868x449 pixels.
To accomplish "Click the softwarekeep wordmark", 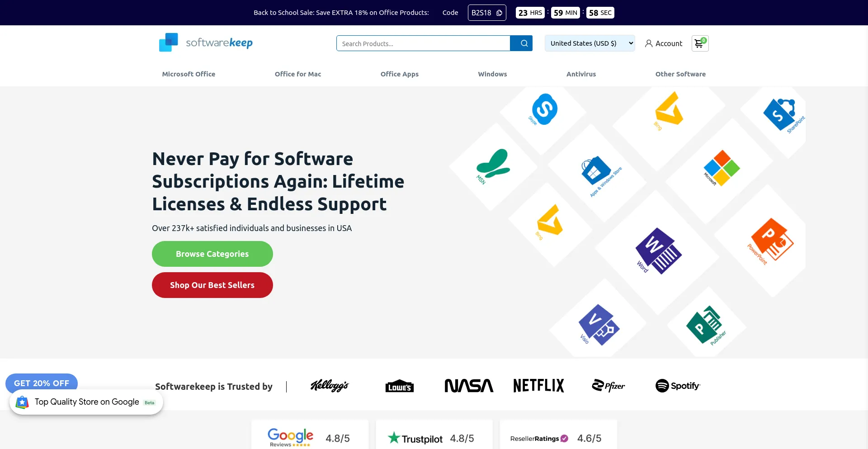I will pos(219,43).
